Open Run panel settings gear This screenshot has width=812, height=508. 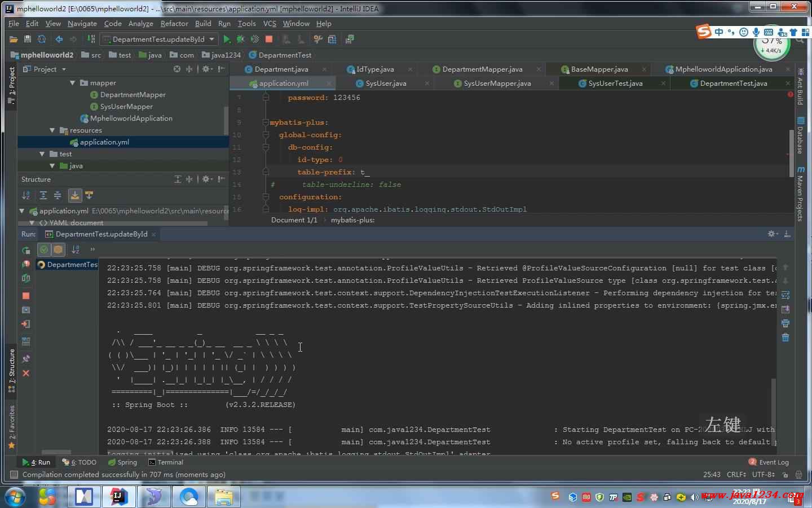[773, 234]
